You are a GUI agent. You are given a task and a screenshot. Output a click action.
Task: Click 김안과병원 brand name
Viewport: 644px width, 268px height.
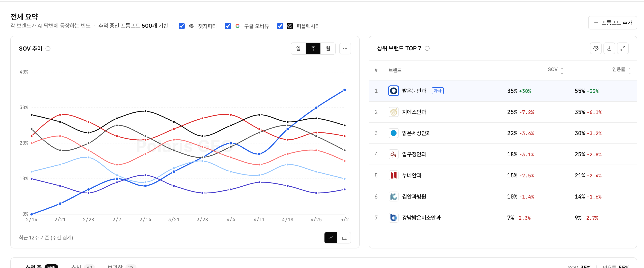(x=414, y=197)
